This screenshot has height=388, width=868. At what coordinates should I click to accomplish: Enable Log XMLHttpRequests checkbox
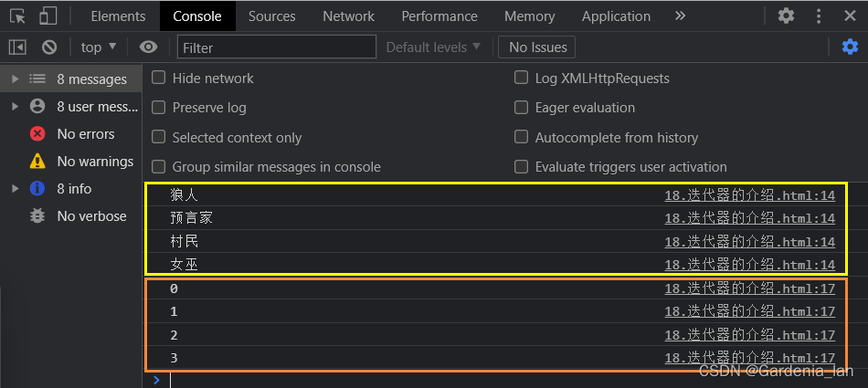(x=522, y=79)
